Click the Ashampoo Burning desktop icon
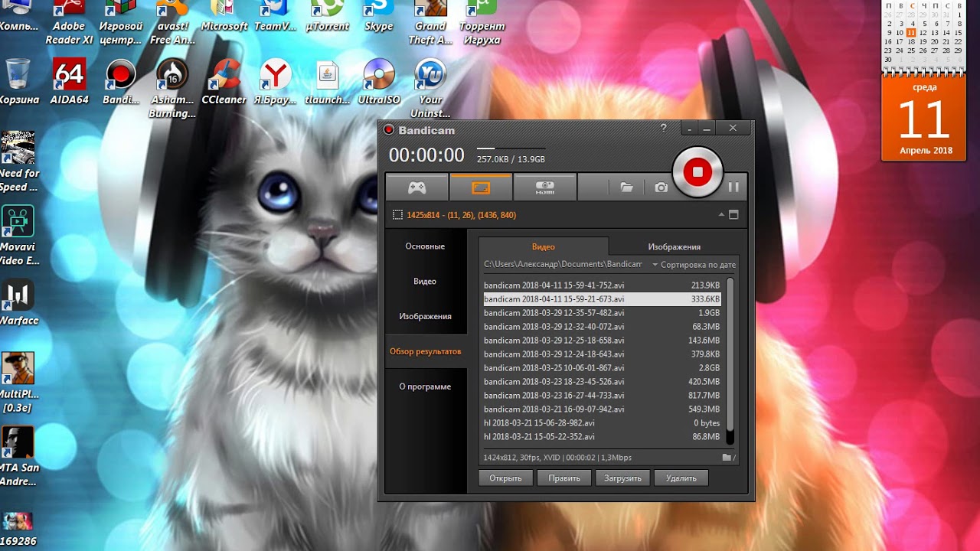 click(x=172, y=89)
